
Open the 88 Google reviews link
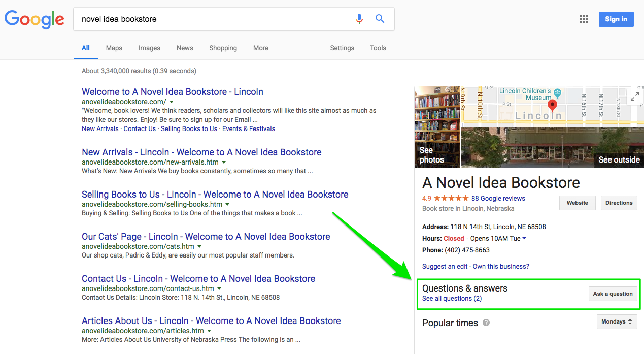click(x=498, y=198)
